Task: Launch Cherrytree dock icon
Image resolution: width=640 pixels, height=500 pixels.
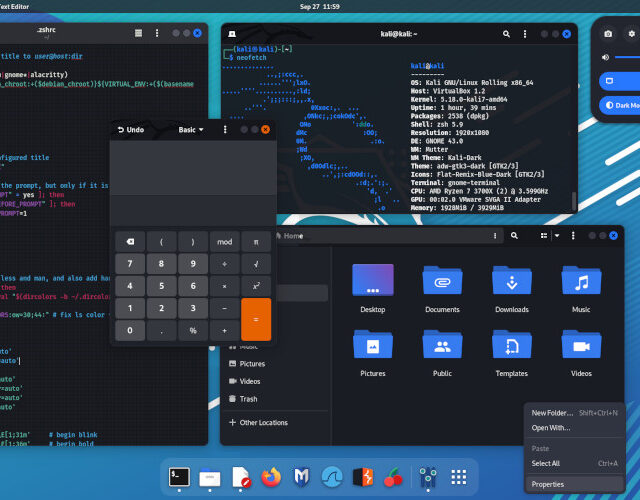Action: [x=393, y=477]
